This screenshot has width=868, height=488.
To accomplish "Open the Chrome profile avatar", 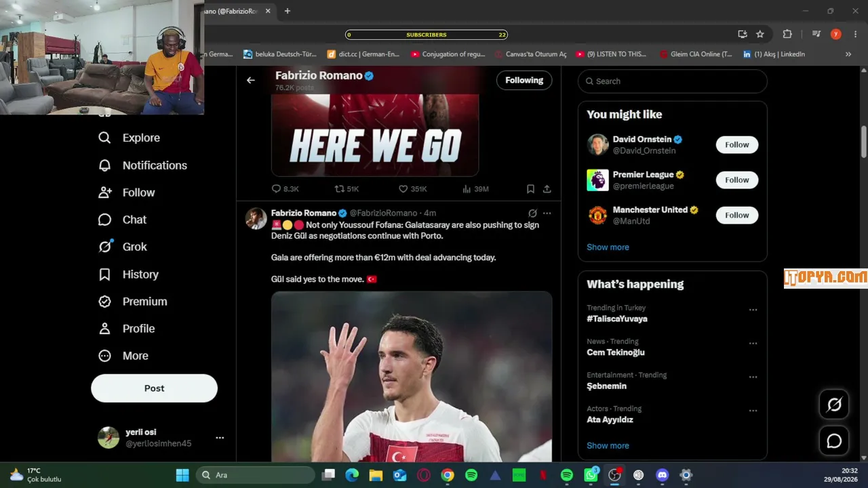I will pos(836,34).
